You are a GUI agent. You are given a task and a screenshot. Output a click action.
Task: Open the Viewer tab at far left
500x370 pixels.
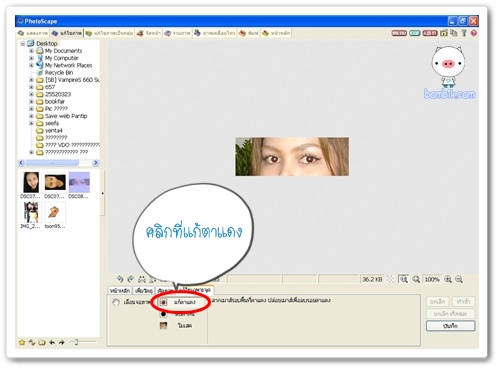pos(33,33)
